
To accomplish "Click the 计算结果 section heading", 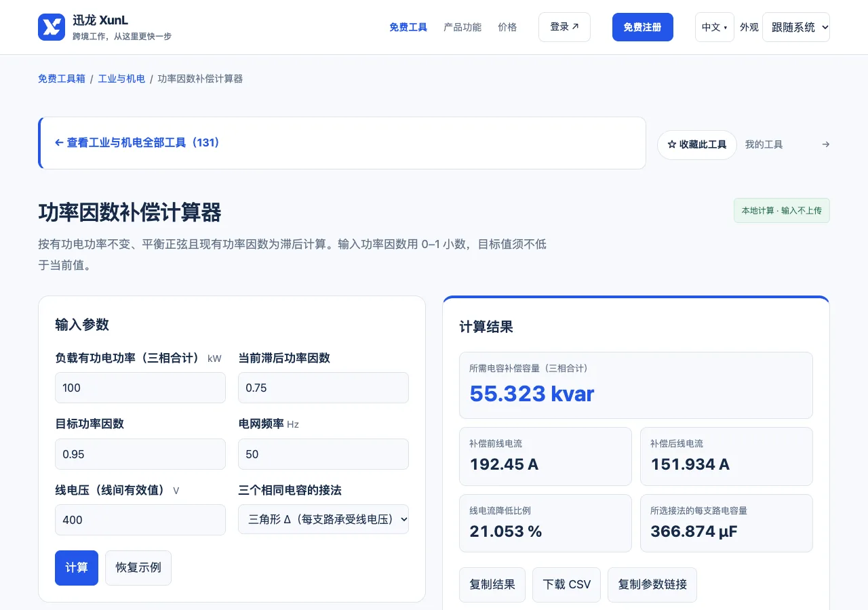I will [486, 327].
